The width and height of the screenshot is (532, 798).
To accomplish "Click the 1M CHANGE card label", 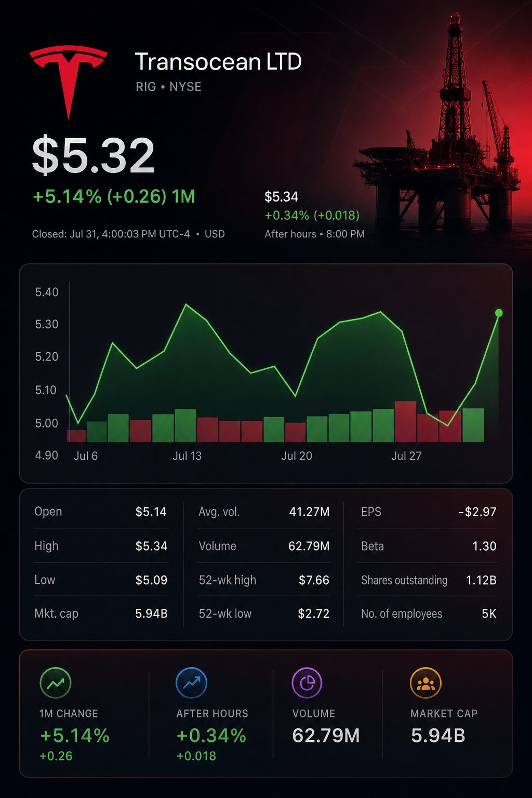I will pyautogui.click(x=69, y=714).
